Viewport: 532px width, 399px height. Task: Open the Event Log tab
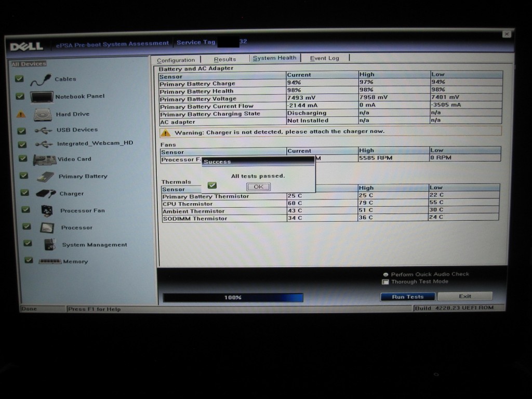coord(325,58)
